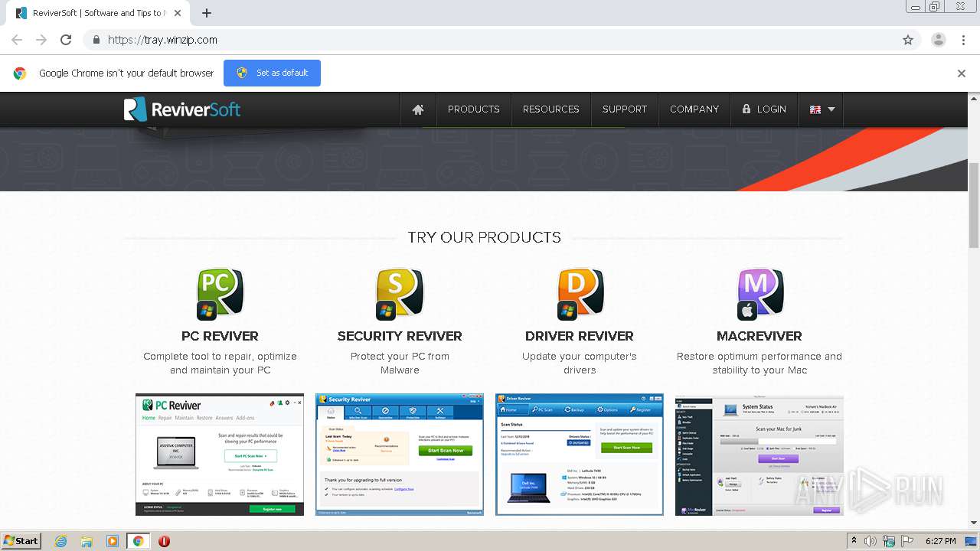Image resolution: width=980 pixels, height=551 pixels.
Task: Open the MacReviver screenshot thumbnail
Action: [759, 455]
